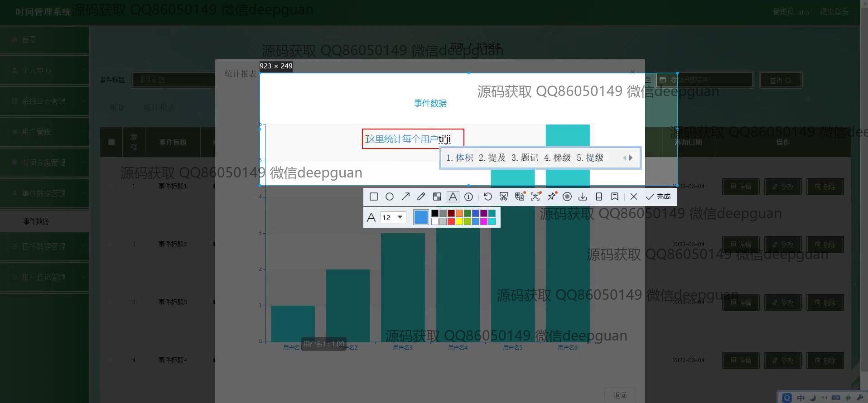
Task: Click the OCR text recognition icon
Action: coord(535,197)
